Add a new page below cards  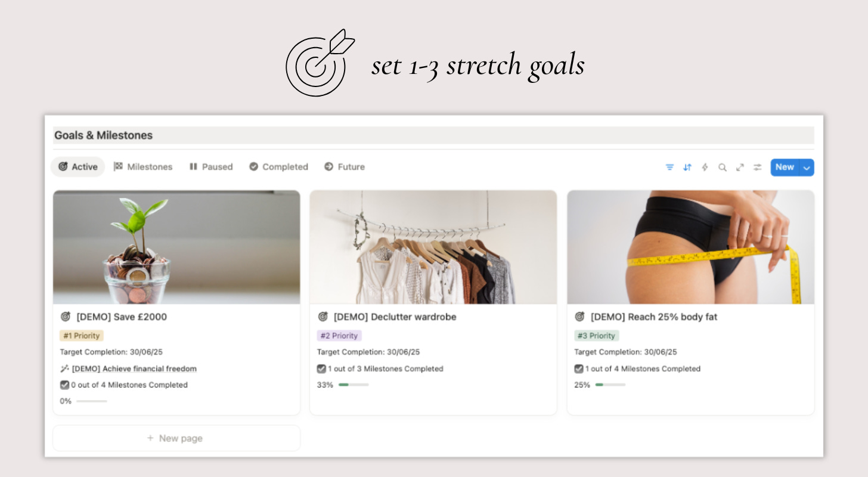(x=176, y=438)
